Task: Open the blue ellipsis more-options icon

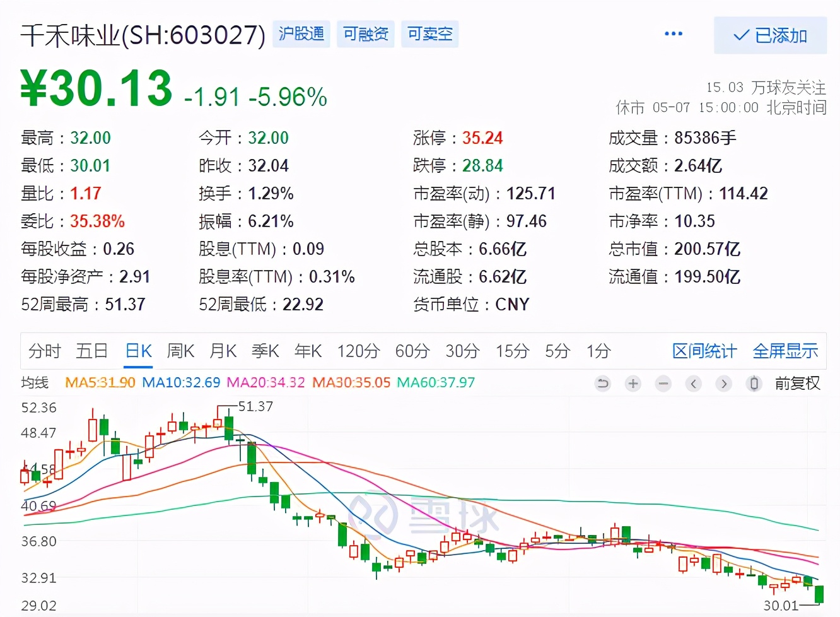Action: 673,33
